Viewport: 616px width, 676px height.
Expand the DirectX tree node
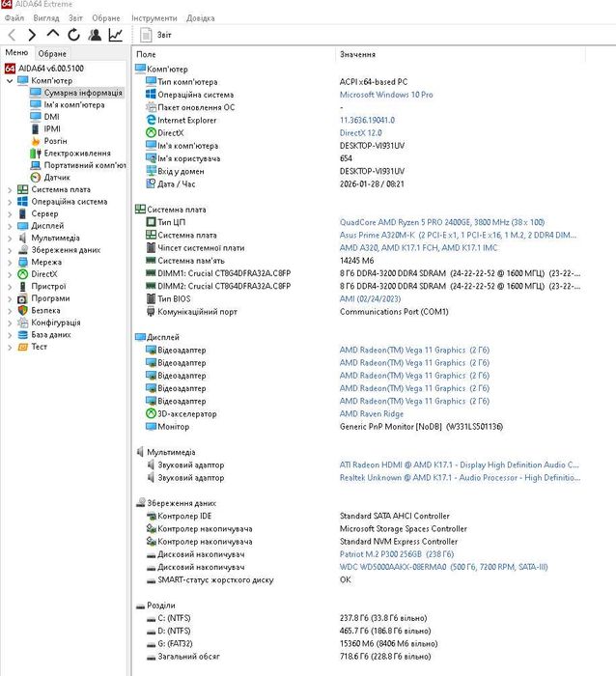pos(10,274)
